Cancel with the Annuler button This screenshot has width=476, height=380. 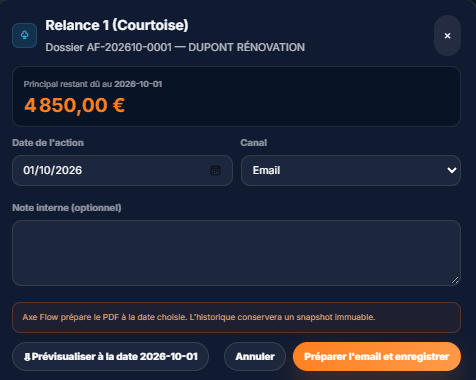point(255,357)
